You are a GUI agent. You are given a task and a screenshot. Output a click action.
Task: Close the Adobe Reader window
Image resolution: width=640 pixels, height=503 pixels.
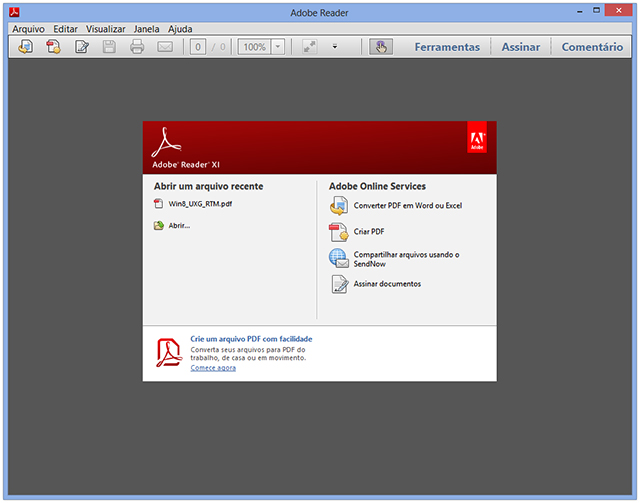(x=619, y=10)
